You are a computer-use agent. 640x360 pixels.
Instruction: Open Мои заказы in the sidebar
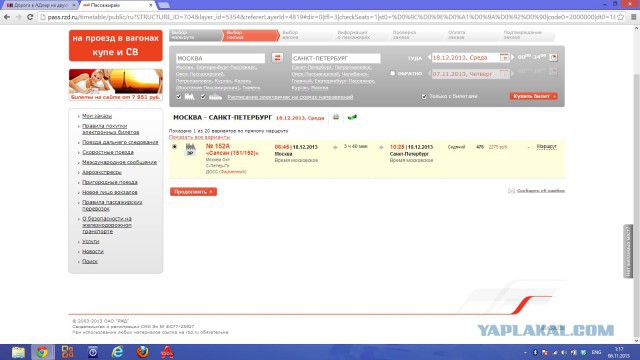[x=97, y=116]
